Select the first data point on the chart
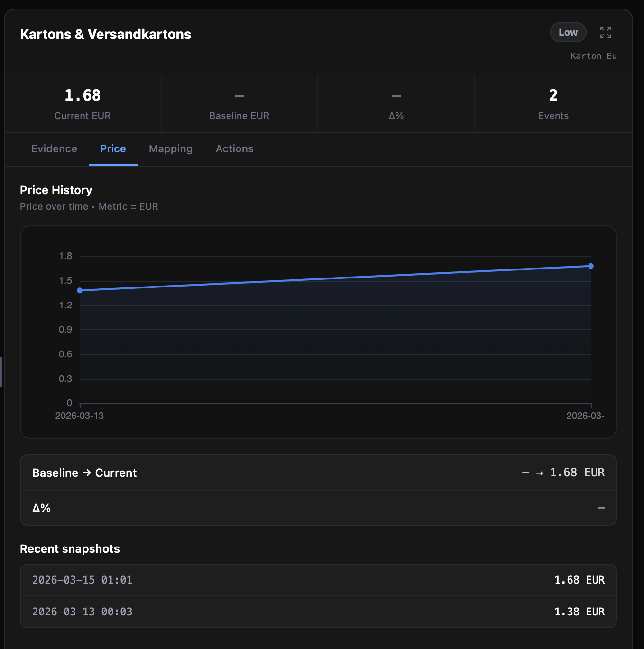The width and height of the screenshot is (644, 649). coord(80,290)
